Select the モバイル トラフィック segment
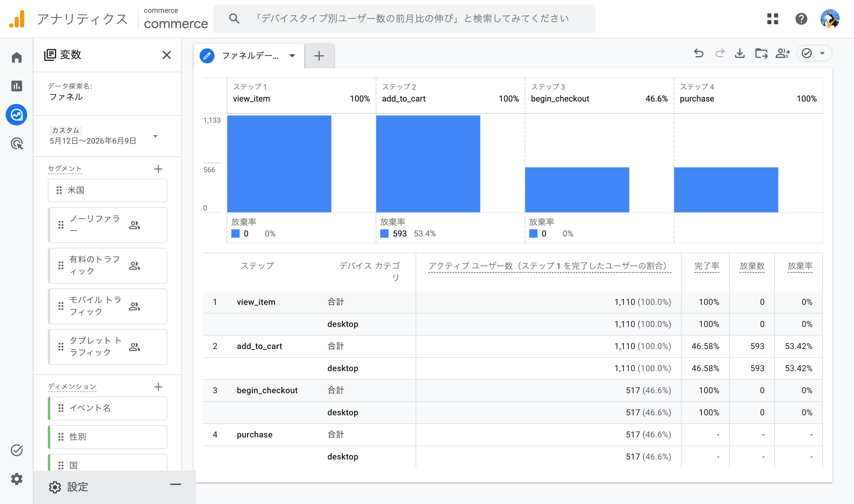This screenshot has width=854, height=504. (107, 306)
